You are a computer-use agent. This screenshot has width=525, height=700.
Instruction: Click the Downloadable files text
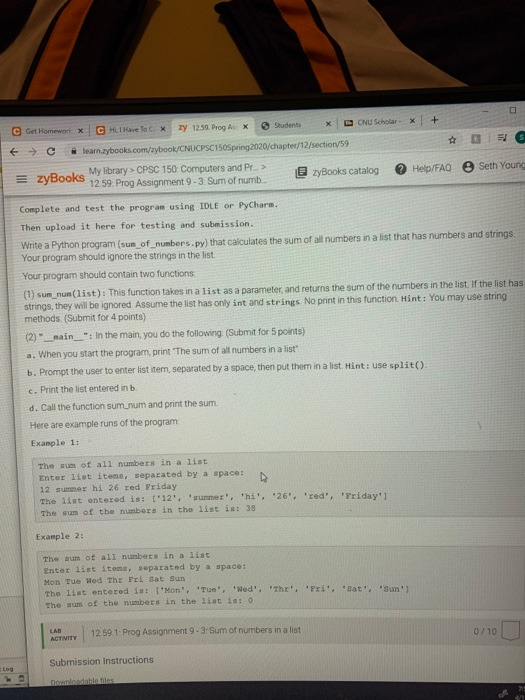click(82, 681)
